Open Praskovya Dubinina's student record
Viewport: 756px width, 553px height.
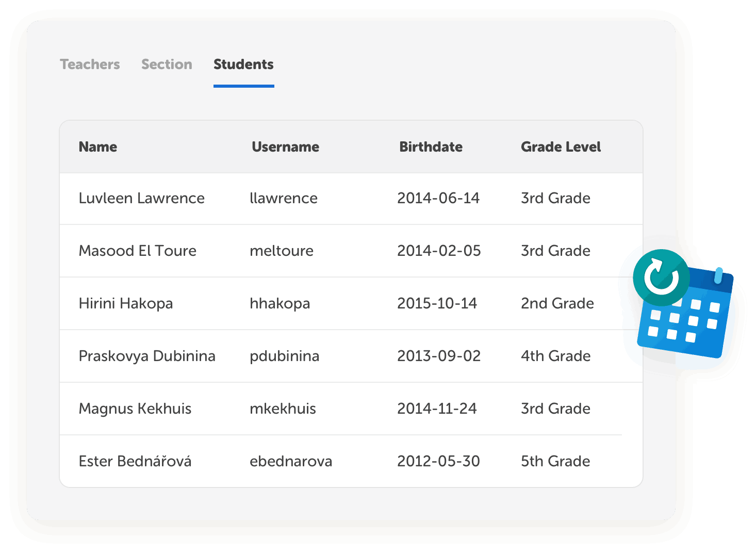tap(147, 356)
